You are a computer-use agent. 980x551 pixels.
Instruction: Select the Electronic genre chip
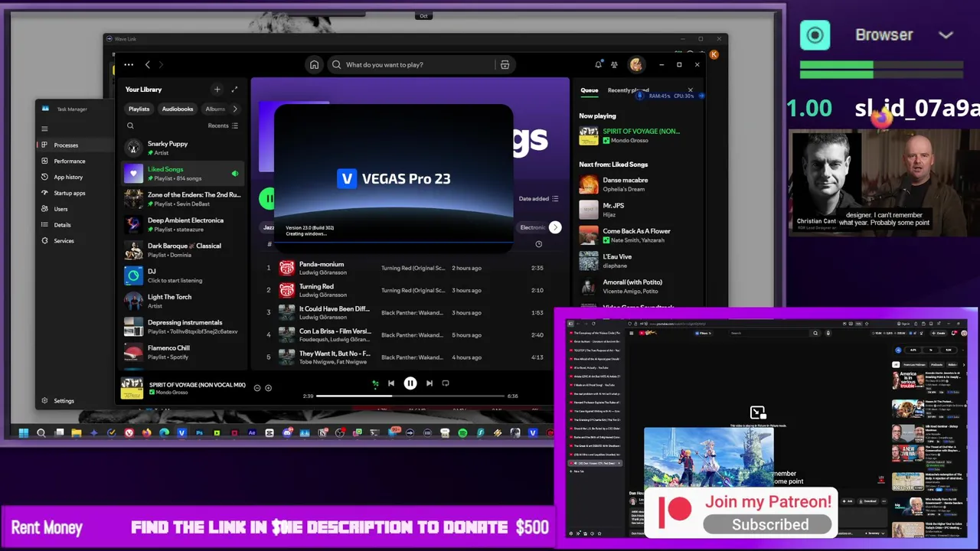coord(532,227)
